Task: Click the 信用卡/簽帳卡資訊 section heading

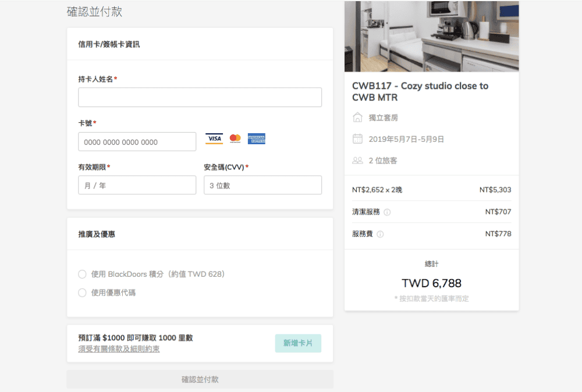Action: tap(109, 44)
